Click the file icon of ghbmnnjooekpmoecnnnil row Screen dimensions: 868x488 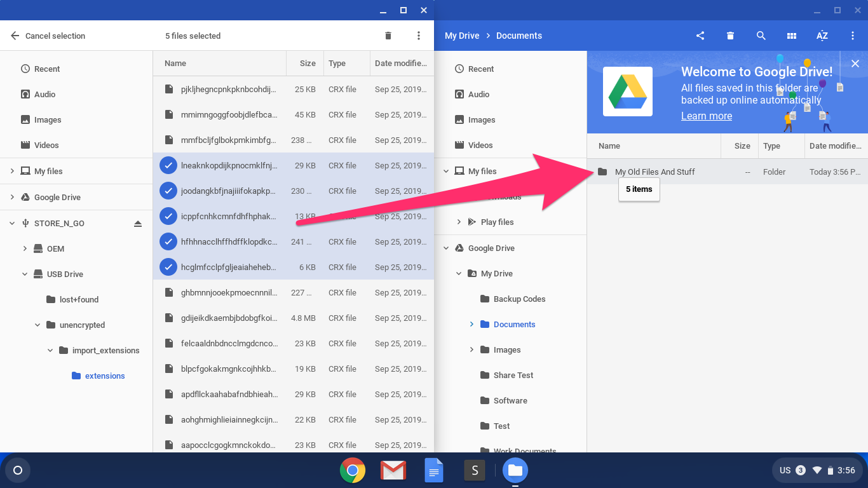click(168, 292)
